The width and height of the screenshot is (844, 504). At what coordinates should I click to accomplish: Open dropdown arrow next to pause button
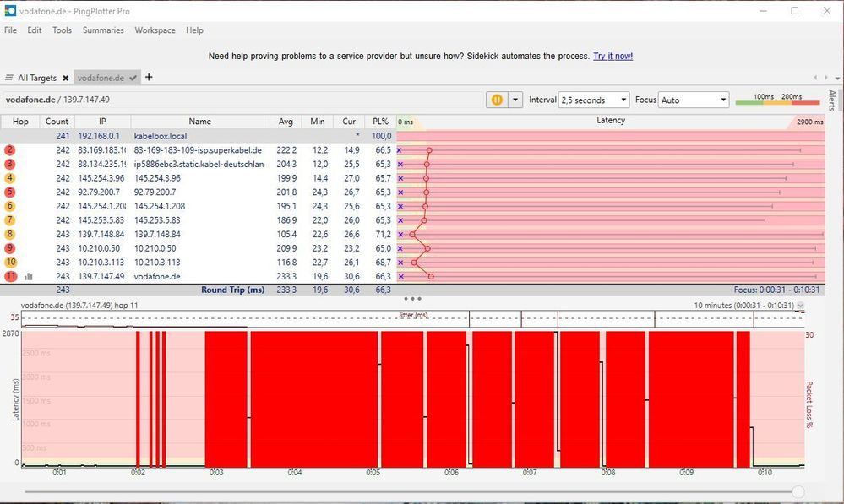click(515, 100)
